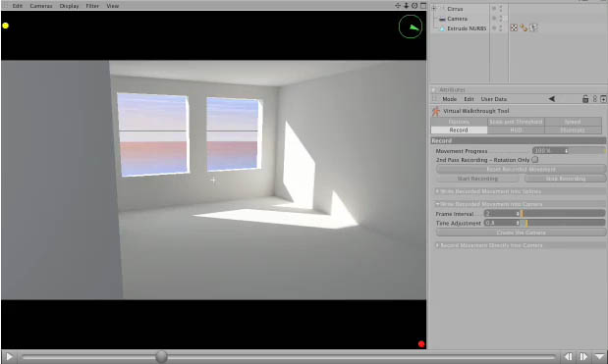Viewport: 608px width, 364px height.
Task: Open the Cameras menu in viewport
Action: point(41,6)
